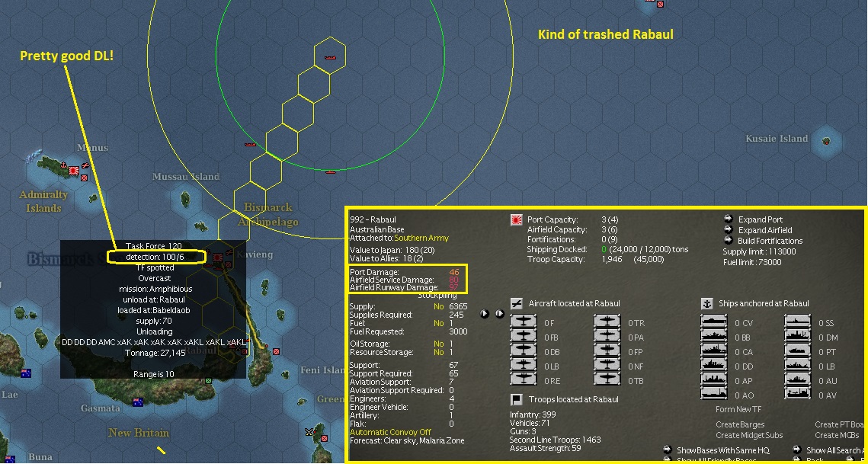Screen dimensions: 868x464
Task: Click Second Line Troops: 1463 text
Action: coord(556,440)
